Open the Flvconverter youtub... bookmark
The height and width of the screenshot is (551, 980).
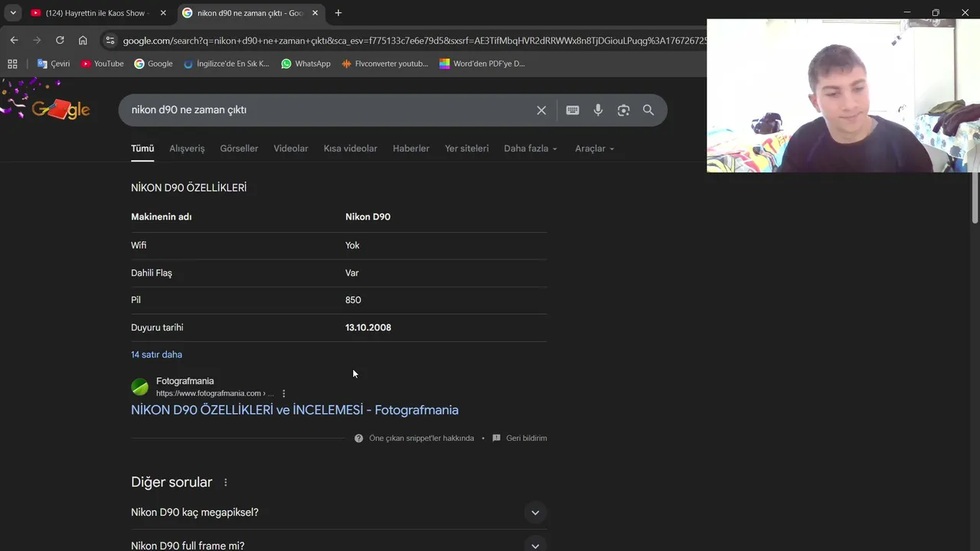(x=385, y=64)
